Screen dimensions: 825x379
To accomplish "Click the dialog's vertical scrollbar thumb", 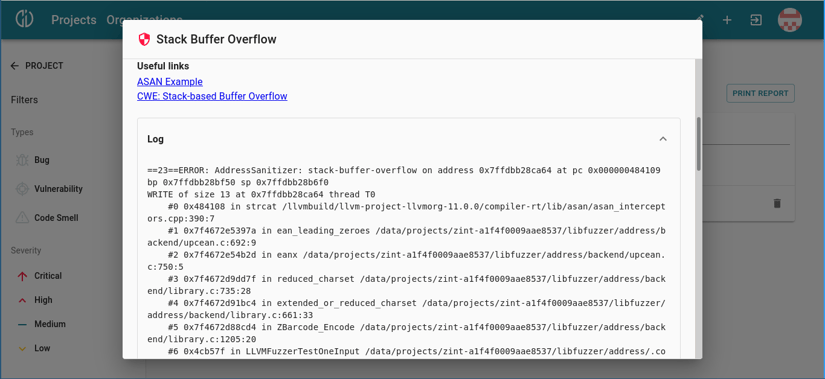I will pyautogui.click(x=699, y=143).
